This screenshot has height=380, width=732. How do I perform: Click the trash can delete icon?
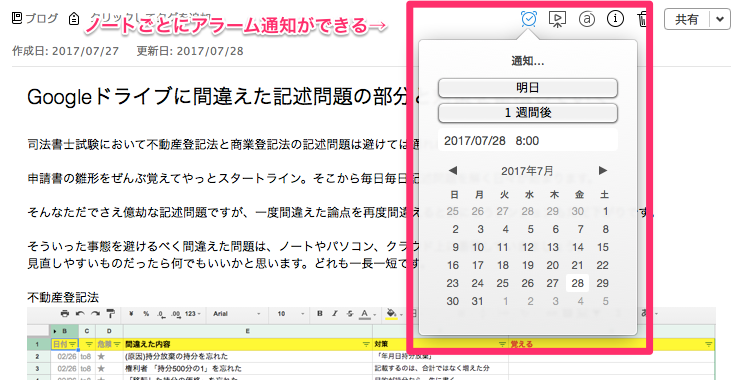[x=643, y=19]
